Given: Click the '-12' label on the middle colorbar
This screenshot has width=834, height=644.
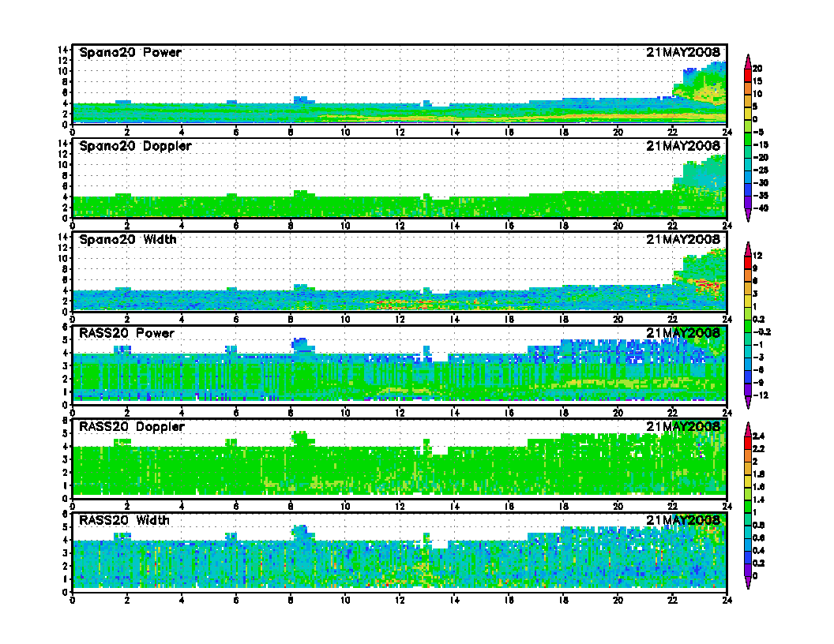Looking at the screenshot, I should (761, 395).
